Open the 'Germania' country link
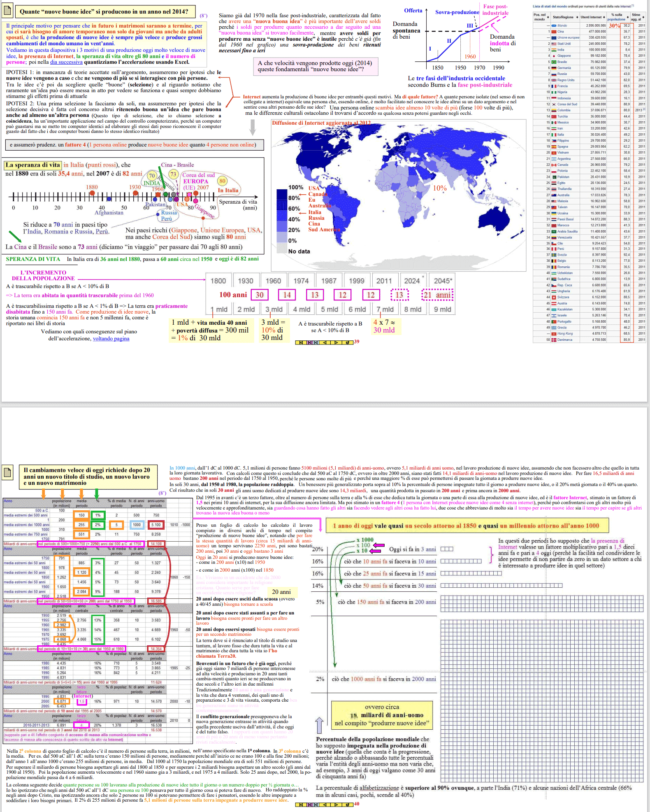 click(x=564, y=68)
